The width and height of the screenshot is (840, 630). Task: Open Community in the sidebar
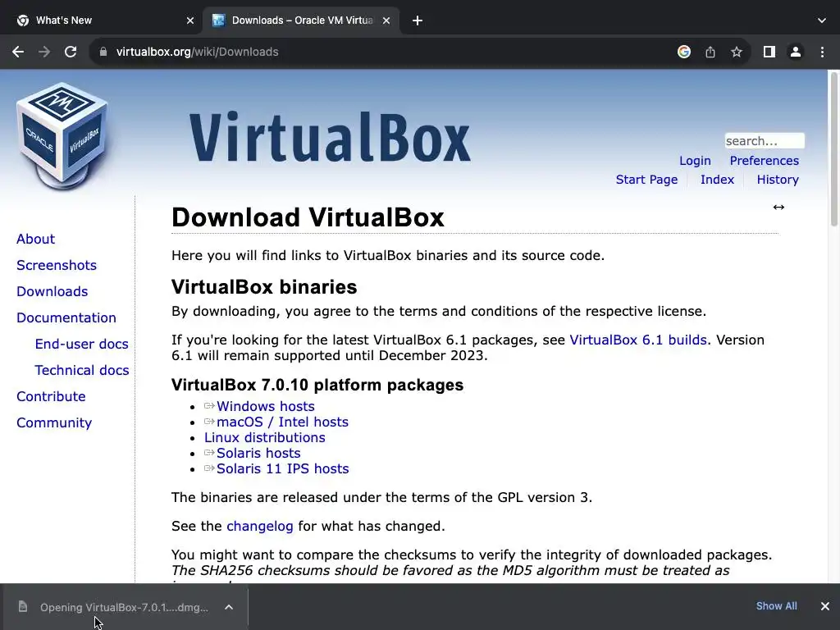(x=54, y=422)
